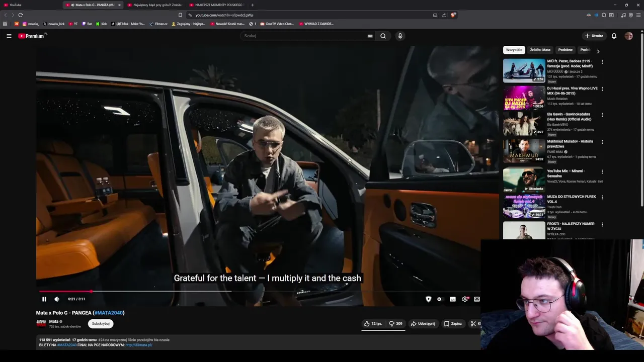Reload the page
644x362 pixels.
[21, 15]
